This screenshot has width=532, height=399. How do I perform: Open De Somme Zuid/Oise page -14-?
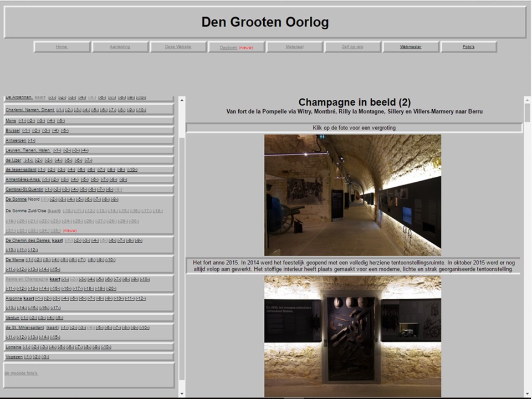click(x=112, y=211)
